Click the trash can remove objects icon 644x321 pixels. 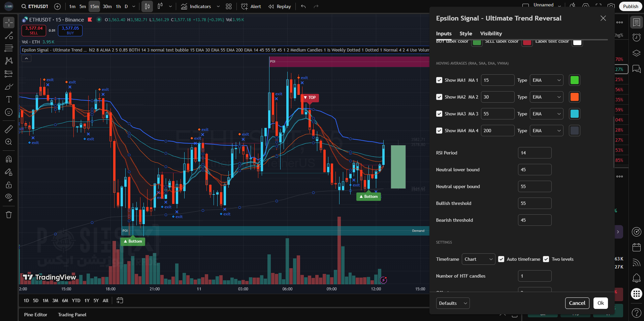tap(9, 215)
